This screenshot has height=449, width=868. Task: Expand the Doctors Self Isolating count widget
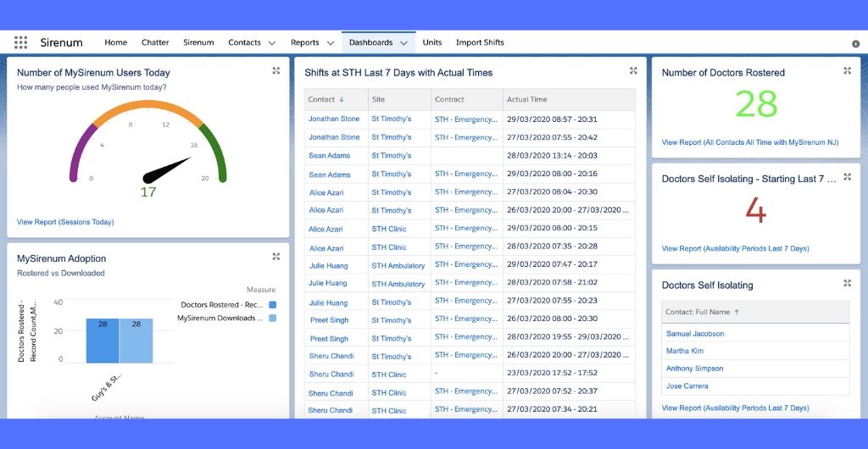(x=847, y=177)
